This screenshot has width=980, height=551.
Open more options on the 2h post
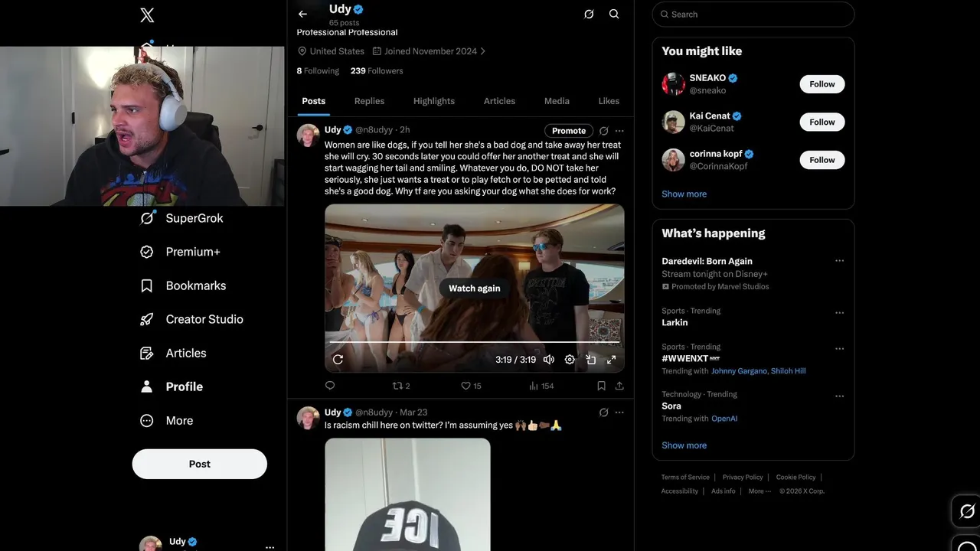(619, 131)
